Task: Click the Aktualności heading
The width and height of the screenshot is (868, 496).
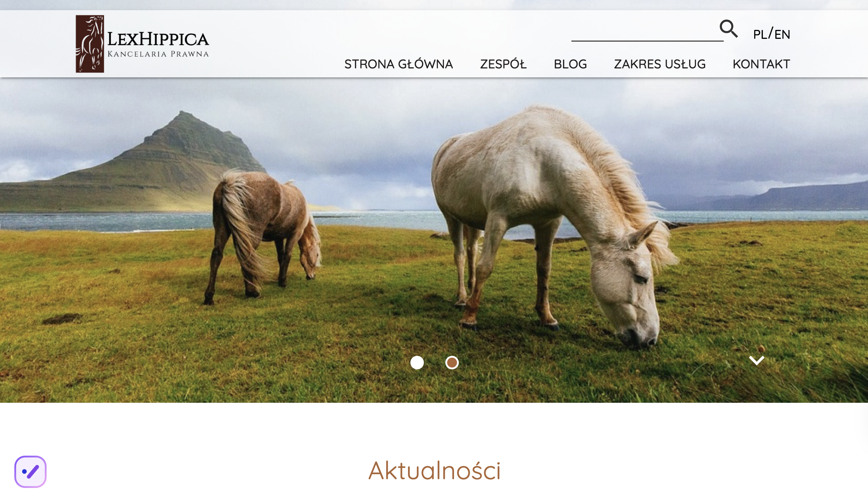Action: (x=435, y=470)
